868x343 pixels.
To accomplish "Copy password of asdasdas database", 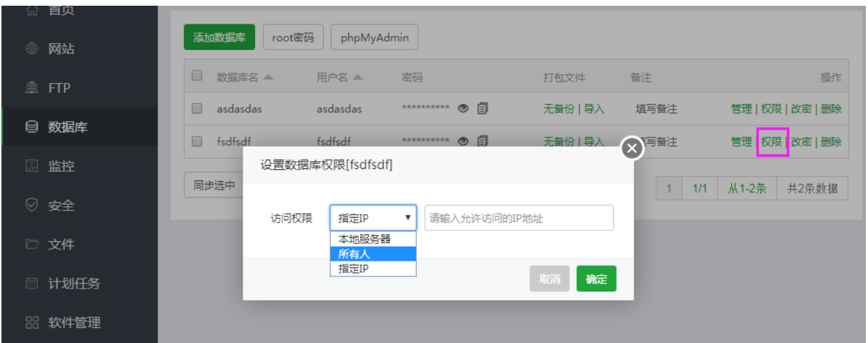I will 483,109.
